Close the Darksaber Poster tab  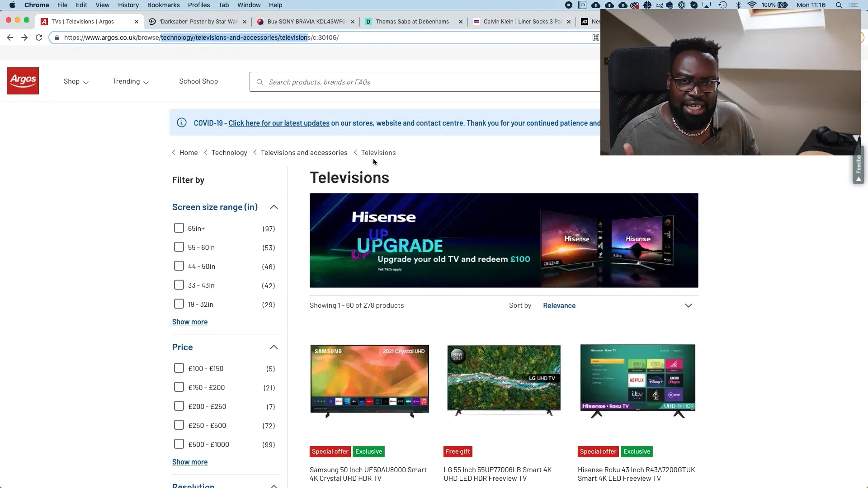[x=245, y=22]
